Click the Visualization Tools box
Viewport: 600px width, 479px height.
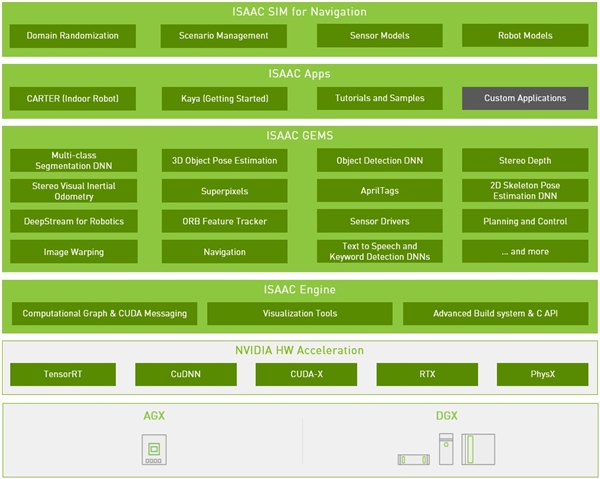[x=300, y=314]
